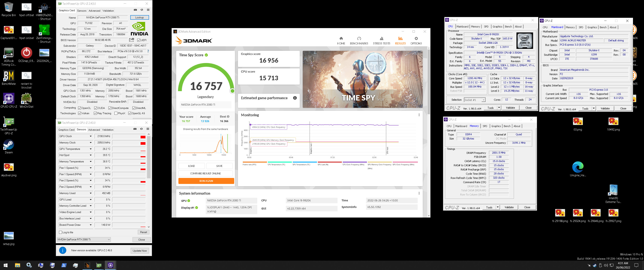
Task: Click the Bus Interface question mark icon
Action: click(x=148, y=51)
